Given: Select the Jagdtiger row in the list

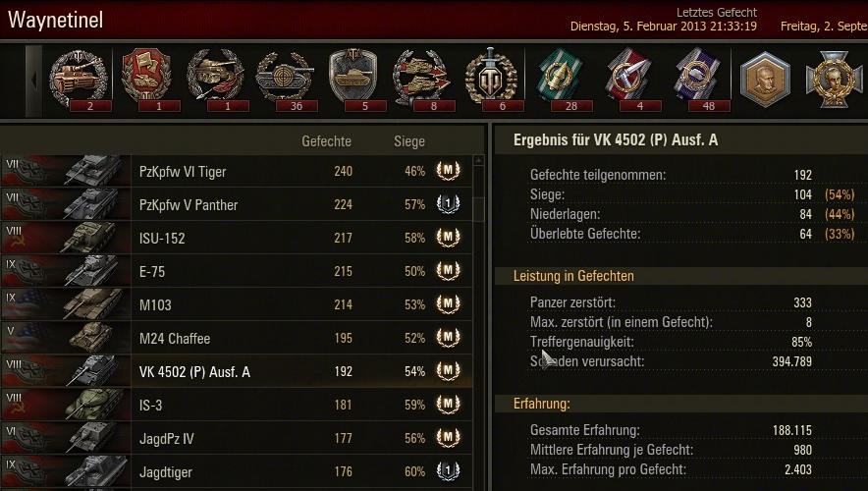Looking at the screenshot, I should [237, 471].
